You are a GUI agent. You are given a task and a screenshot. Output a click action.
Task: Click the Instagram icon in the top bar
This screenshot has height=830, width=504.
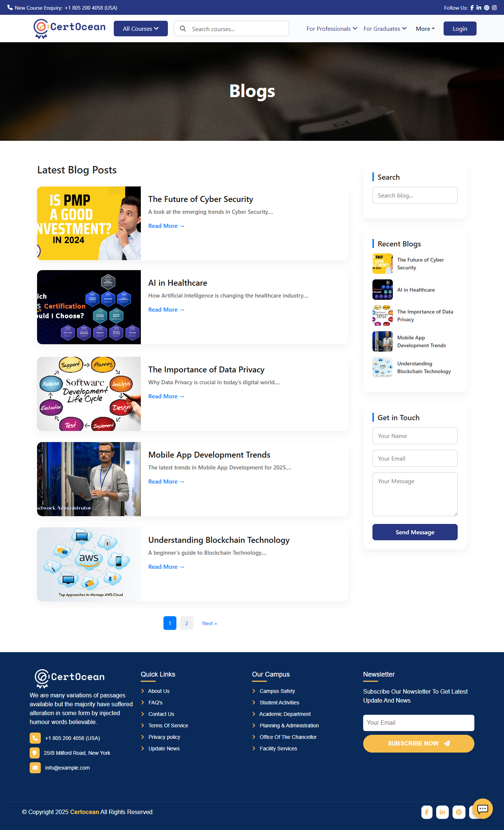(494, 8)
